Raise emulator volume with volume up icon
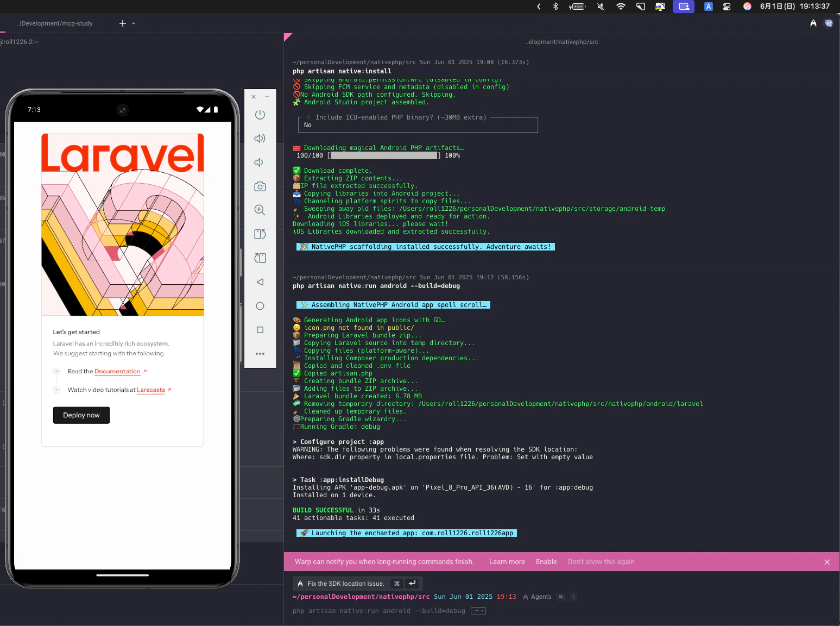This screenshot has height=626, width=840. tap(260, 138)
